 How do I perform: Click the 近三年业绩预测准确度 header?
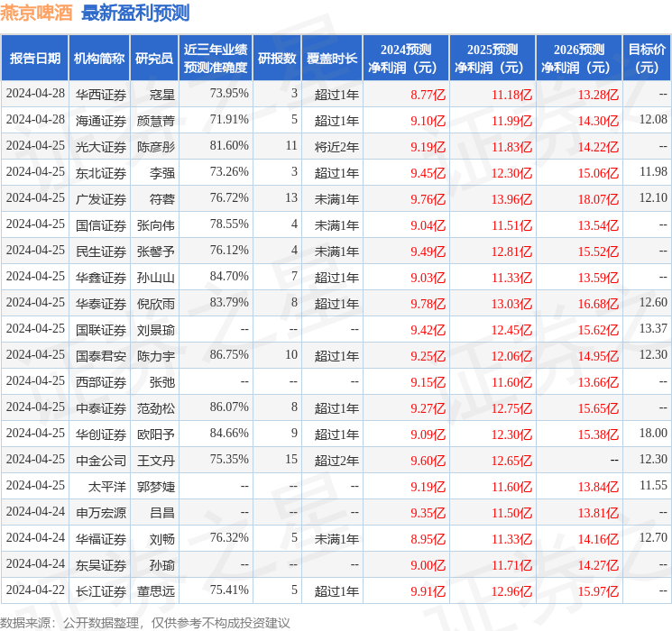point(216,59)
